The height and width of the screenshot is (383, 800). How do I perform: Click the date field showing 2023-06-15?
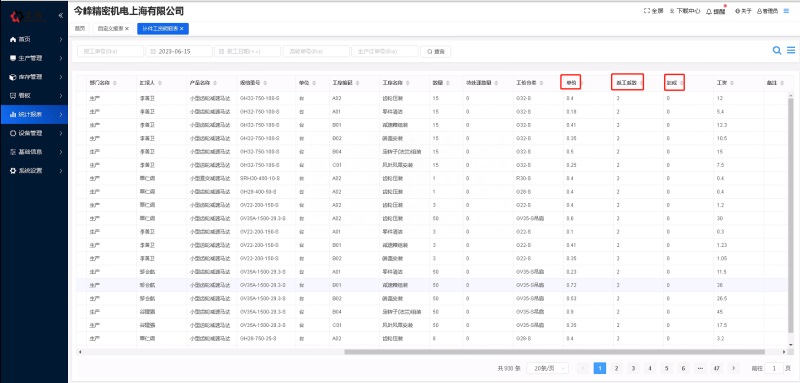[x=179, y=52]
